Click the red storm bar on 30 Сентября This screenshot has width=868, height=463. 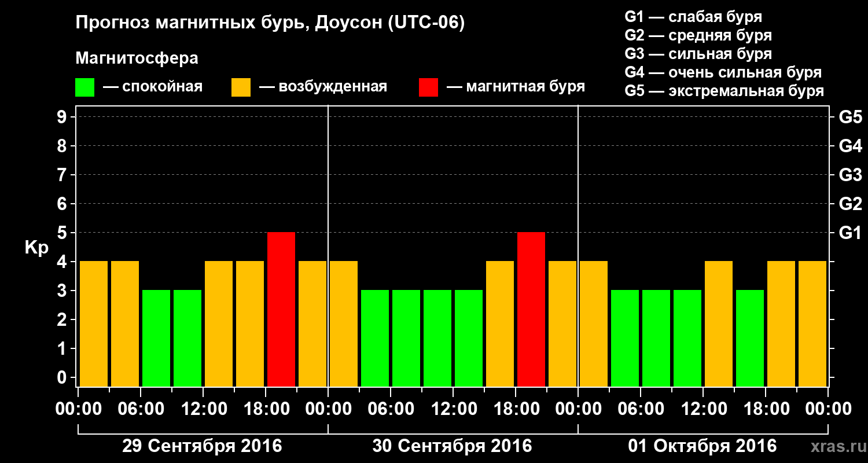pos(531,310)
